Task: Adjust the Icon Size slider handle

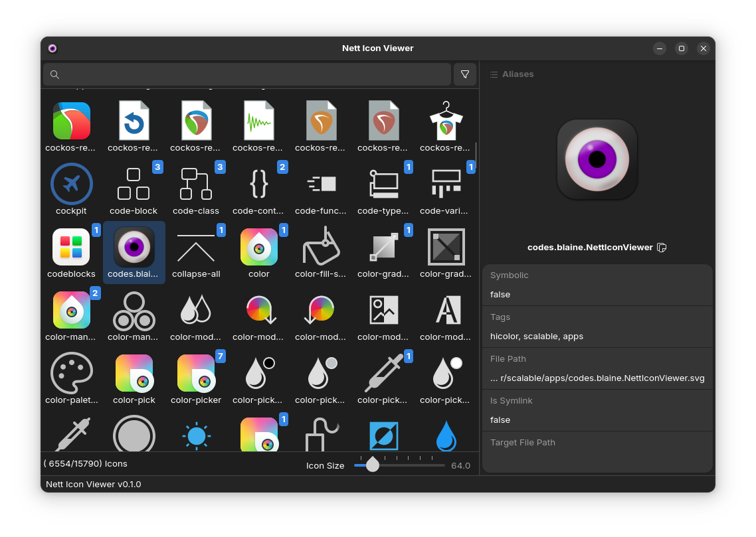Action: tap(372, 465)
